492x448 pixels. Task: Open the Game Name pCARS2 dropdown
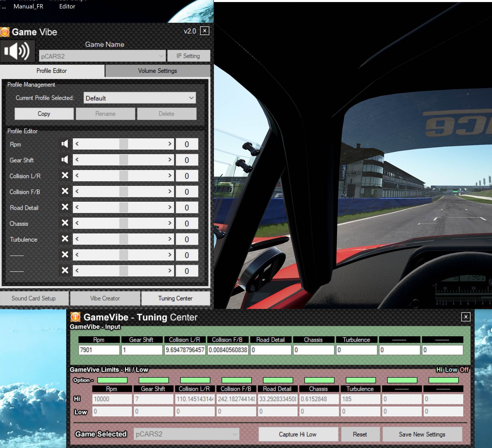[x=102, y=56]
